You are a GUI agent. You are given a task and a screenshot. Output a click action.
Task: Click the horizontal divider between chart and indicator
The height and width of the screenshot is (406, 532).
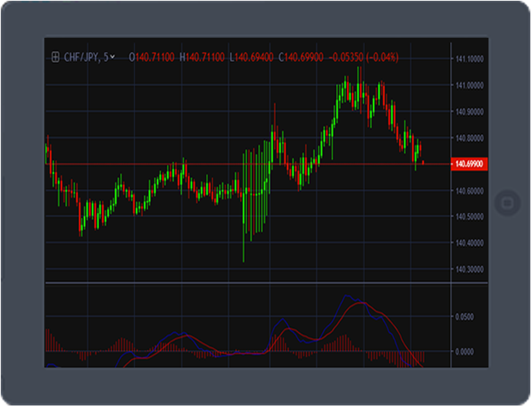tap(246, 282)
